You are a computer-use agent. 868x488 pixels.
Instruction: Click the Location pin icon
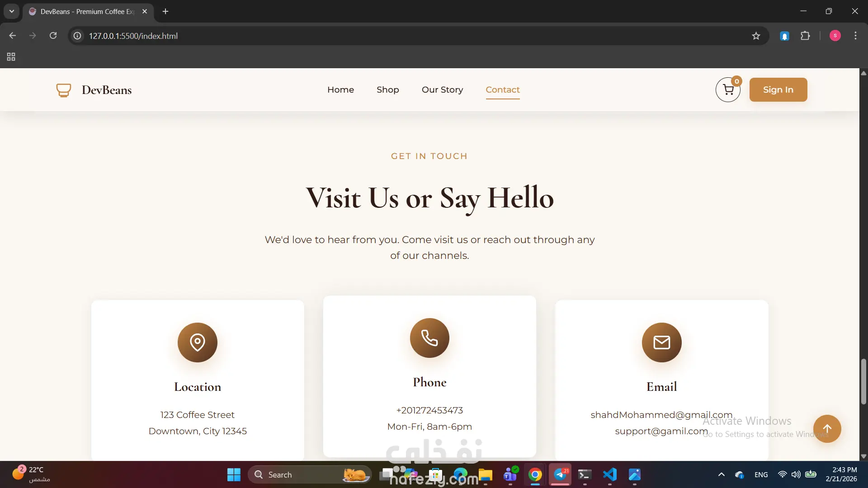tap(198, 343)
